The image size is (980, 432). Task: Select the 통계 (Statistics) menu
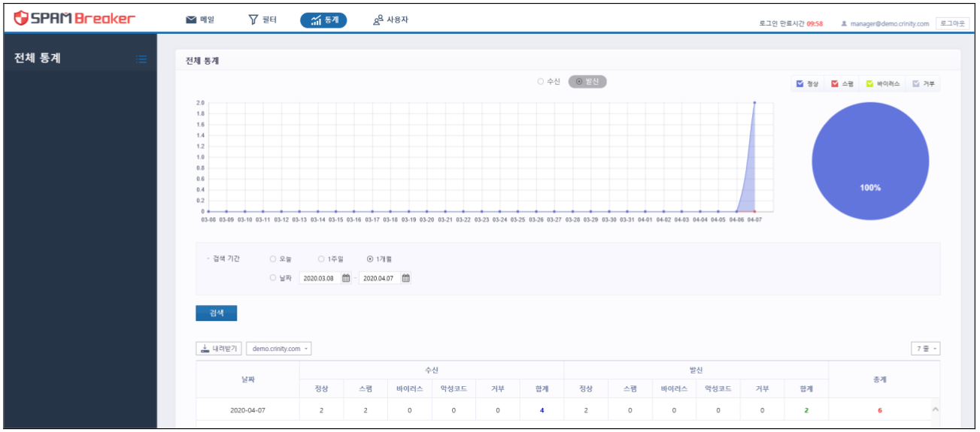[x=323, y=20]
